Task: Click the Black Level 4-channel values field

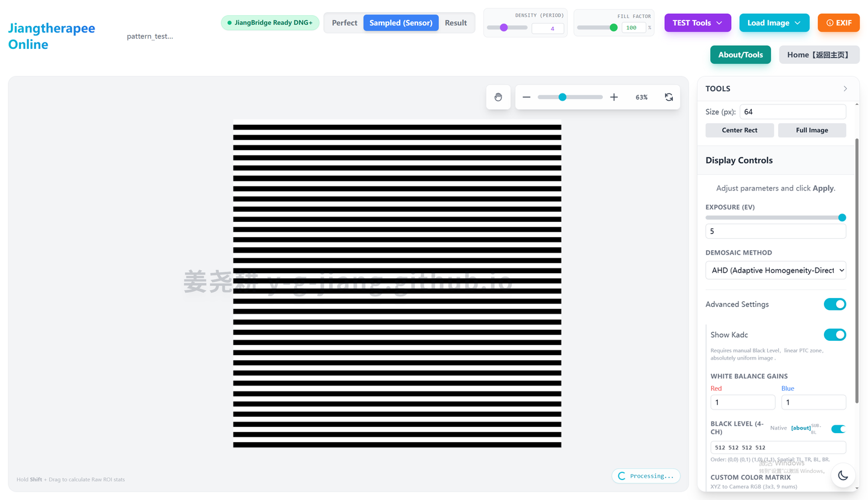Action: pyautogui.click(x=778, y=448)
